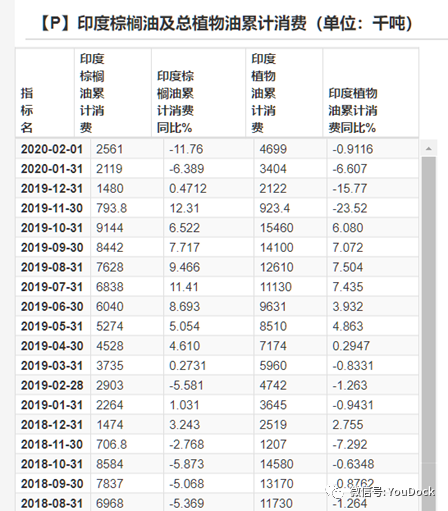The height and width of the screenshot is (511, 448).
Task: Select the 2020-01-31 date cell
Action: [x=53, y=169]
